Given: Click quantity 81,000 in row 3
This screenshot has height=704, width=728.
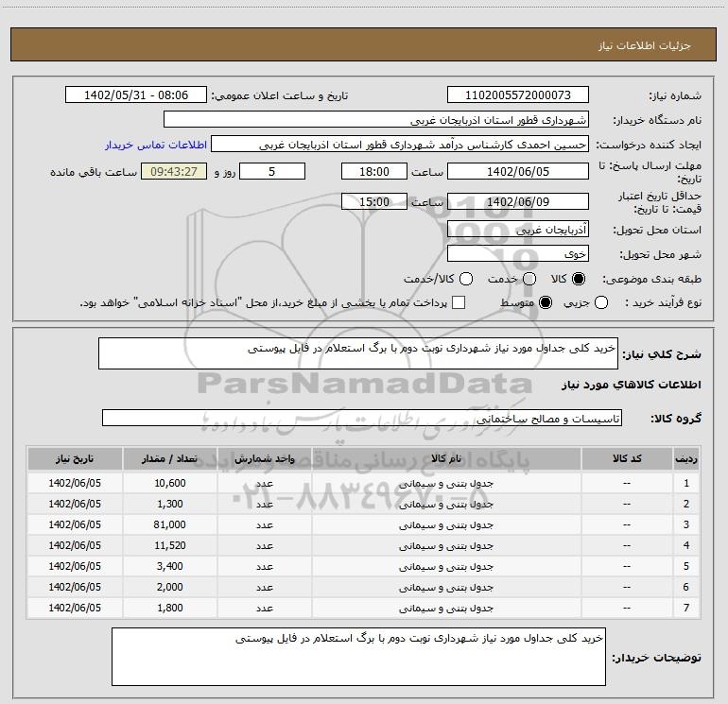Looking at the screenshot, I should tap(170, 524).
